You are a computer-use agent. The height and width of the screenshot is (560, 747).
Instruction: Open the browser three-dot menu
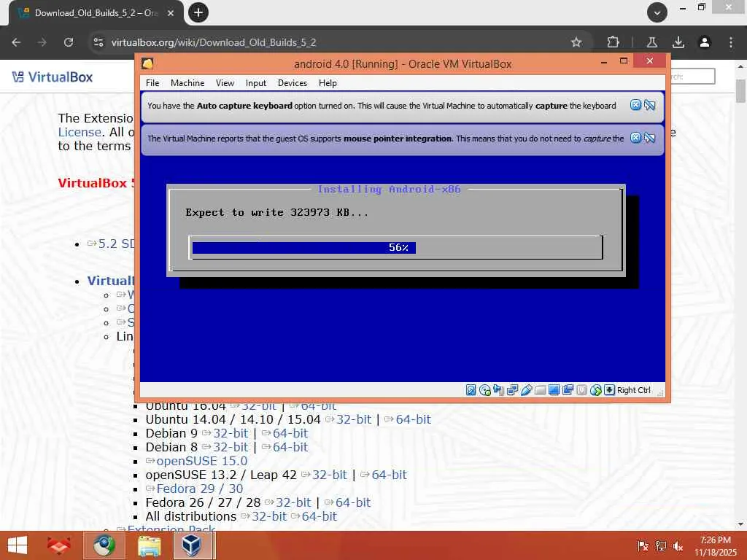731,42
